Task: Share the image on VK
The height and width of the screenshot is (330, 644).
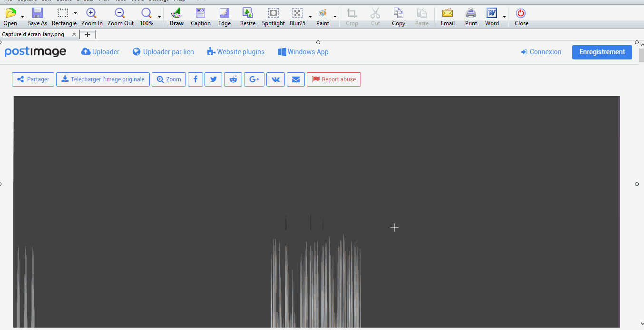Action: tap(275, 79)
